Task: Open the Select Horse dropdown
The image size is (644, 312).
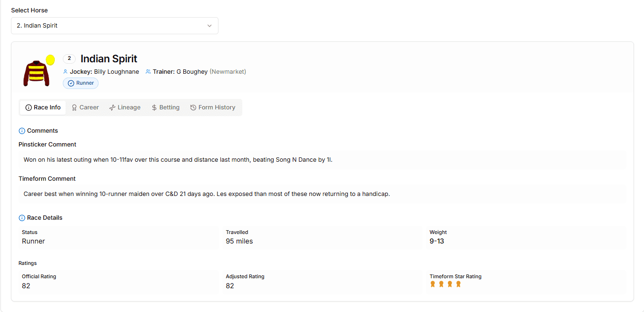Action: click(114, 26)
